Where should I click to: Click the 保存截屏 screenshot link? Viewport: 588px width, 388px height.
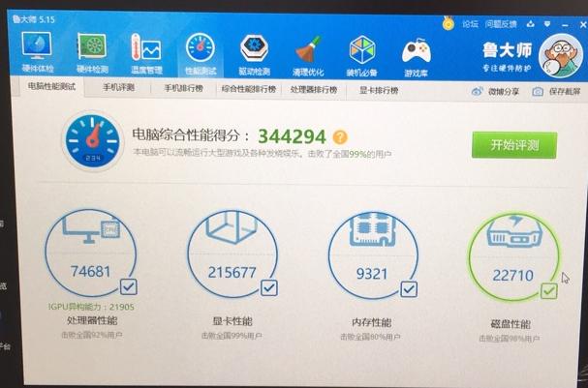coord(556,91)
